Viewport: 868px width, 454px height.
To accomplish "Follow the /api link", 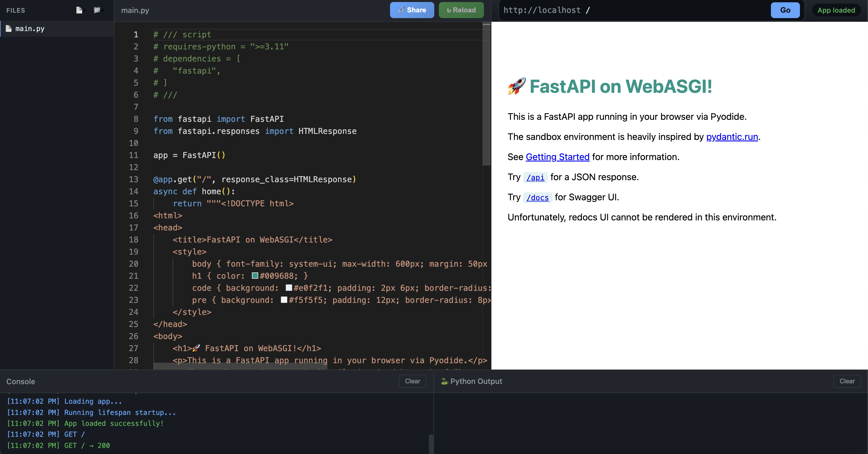I will 535,177.
